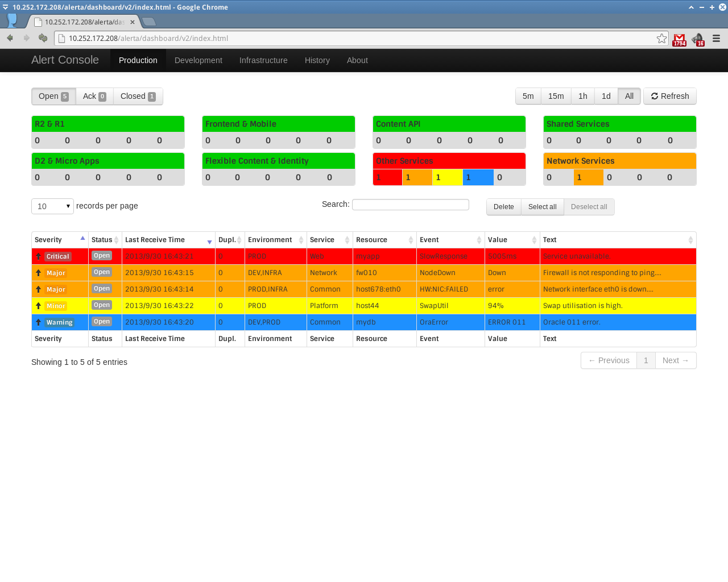Bookmark page with star icon
The image size is (728, 582).
(x=661, y=38)
